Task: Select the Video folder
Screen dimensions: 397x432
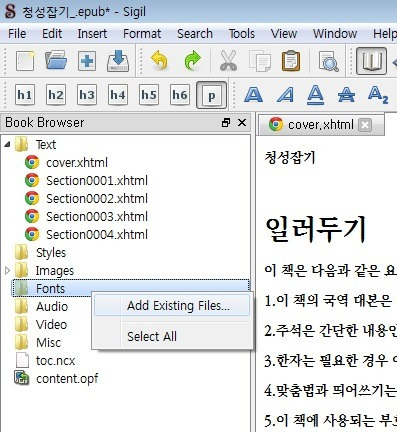Action: [51, 325]
